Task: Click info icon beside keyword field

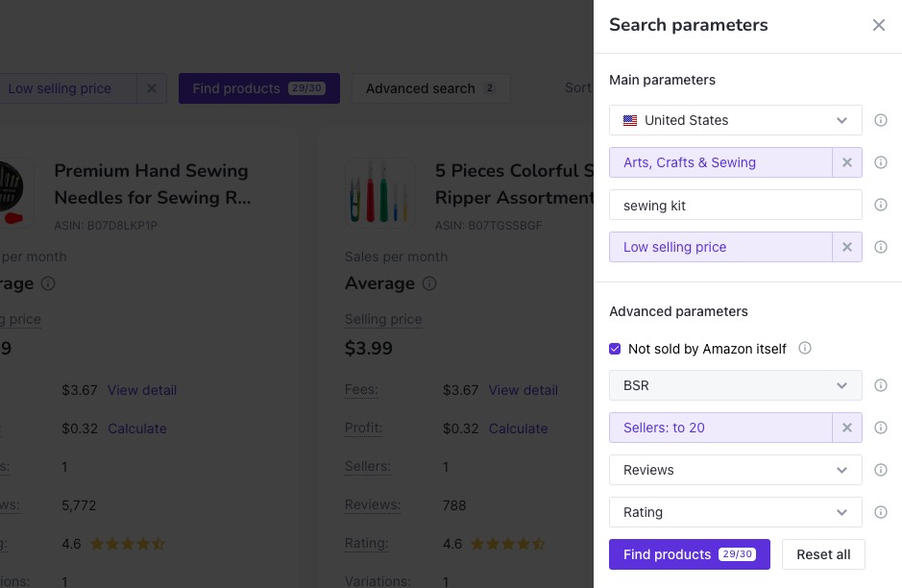Action: [880, 205]
